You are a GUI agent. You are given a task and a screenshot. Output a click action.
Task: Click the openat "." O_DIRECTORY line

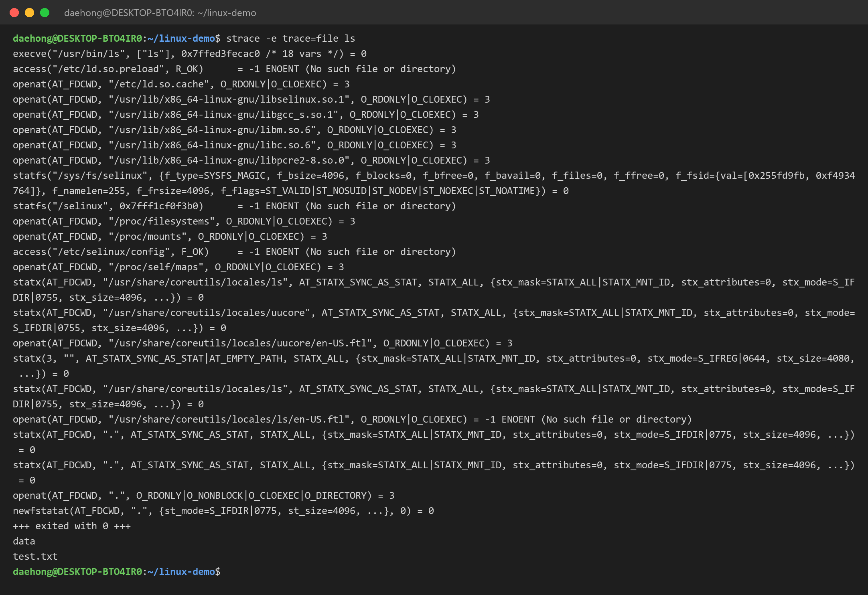204,496
